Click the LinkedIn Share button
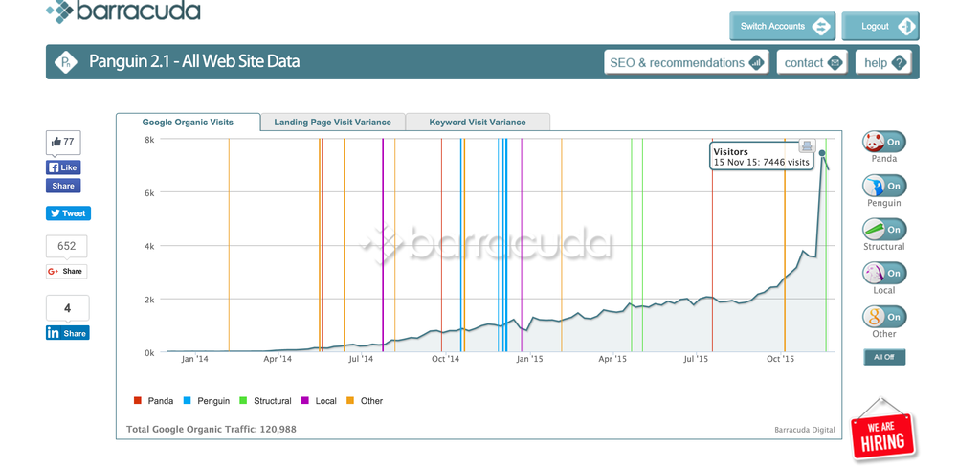This screenshot has width=980, height=468. click(68, 333)
